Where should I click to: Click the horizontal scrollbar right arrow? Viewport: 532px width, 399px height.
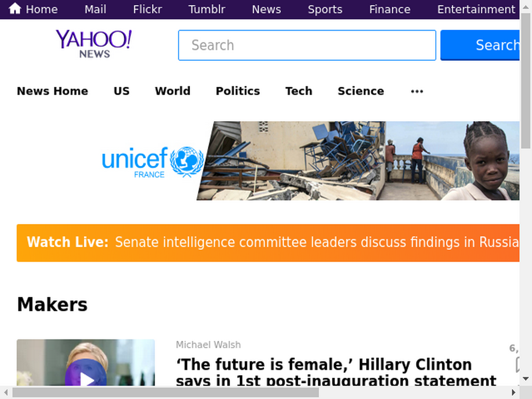(514, 393)
